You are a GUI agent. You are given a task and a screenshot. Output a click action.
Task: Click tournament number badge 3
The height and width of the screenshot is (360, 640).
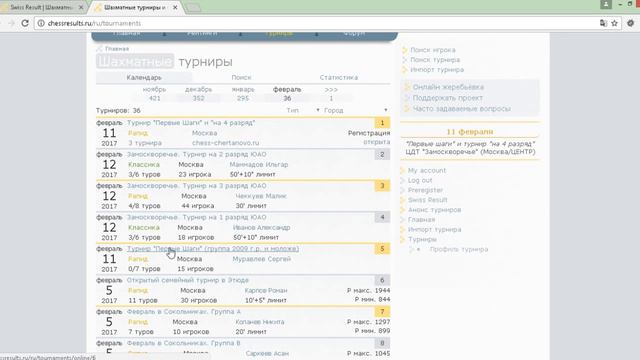382,186
